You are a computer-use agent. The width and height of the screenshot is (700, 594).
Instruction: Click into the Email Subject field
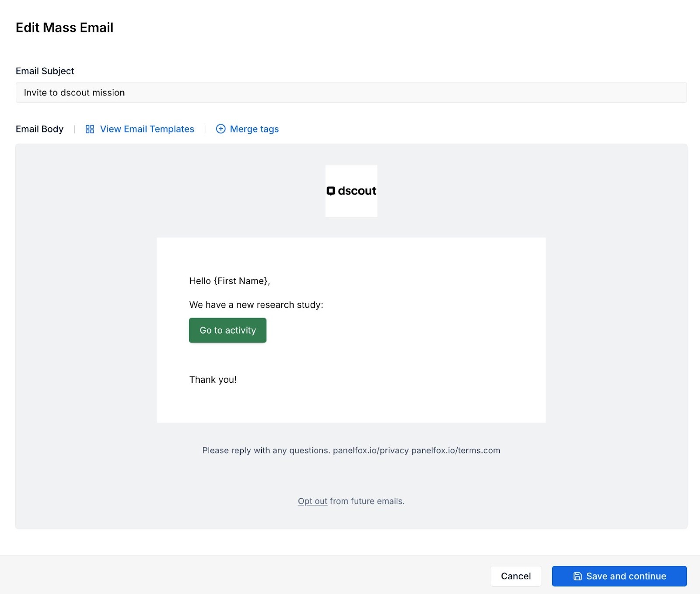click(x=351, y=93)
